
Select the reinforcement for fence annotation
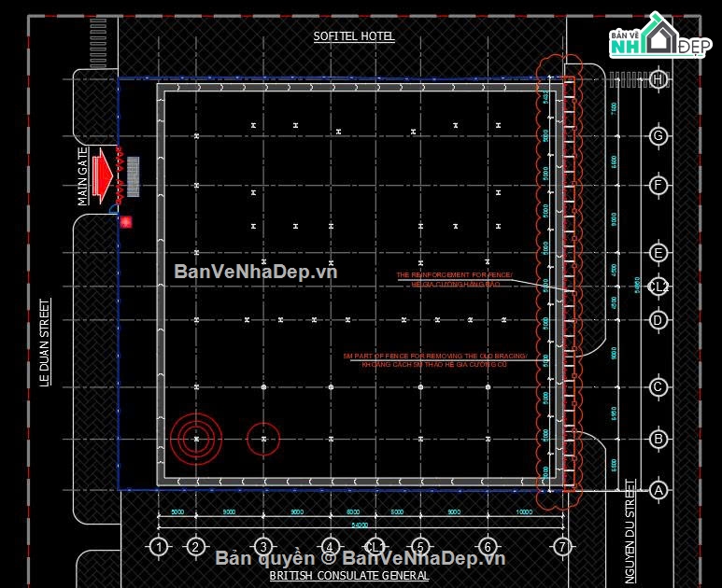454,279
